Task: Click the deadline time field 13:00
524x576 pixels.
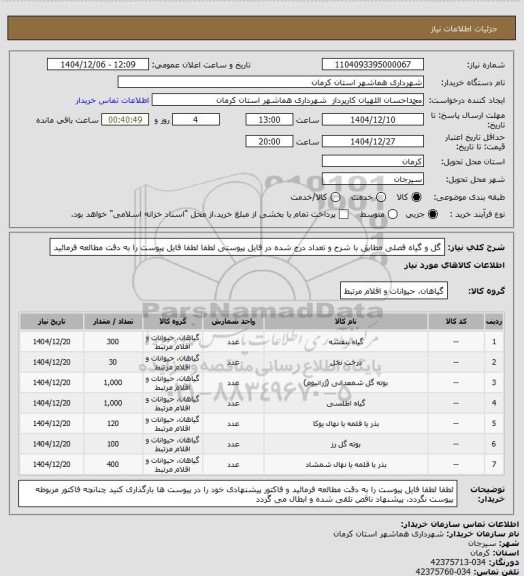Action: coord(269,120)
